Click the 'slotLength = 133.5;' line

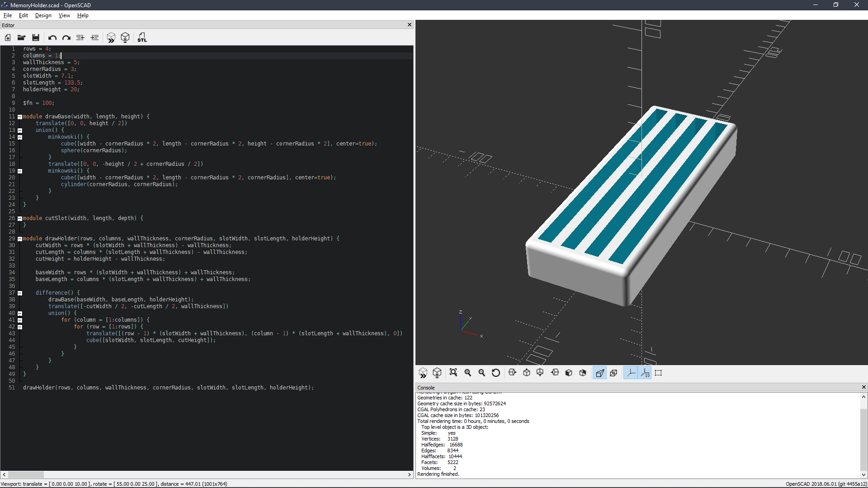53,83
